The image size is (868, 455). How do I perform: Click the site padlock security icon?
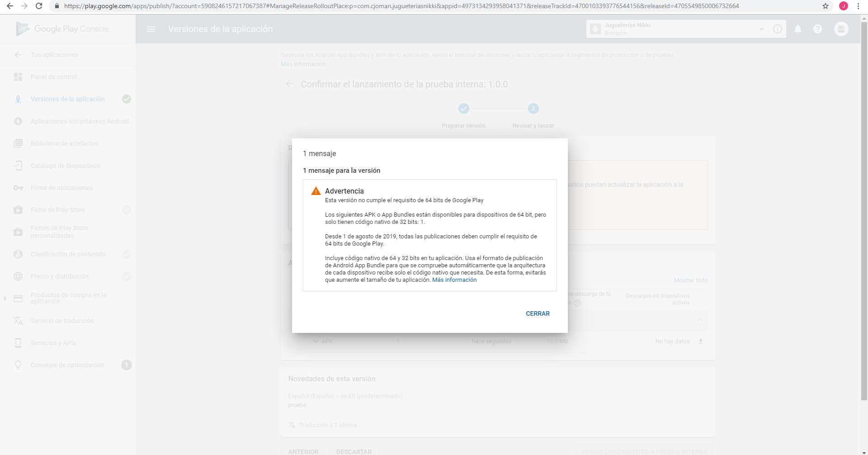[x=57, y=6]
